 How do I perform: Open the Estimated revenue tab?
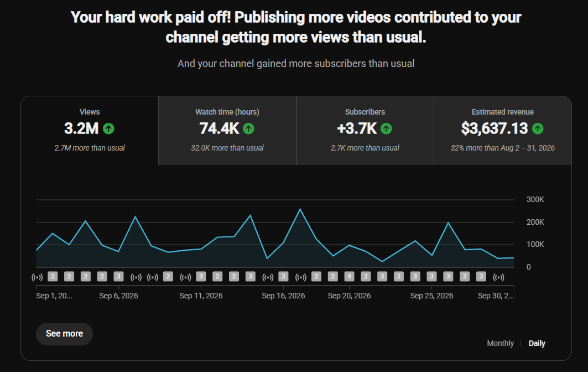pos(502,130)
